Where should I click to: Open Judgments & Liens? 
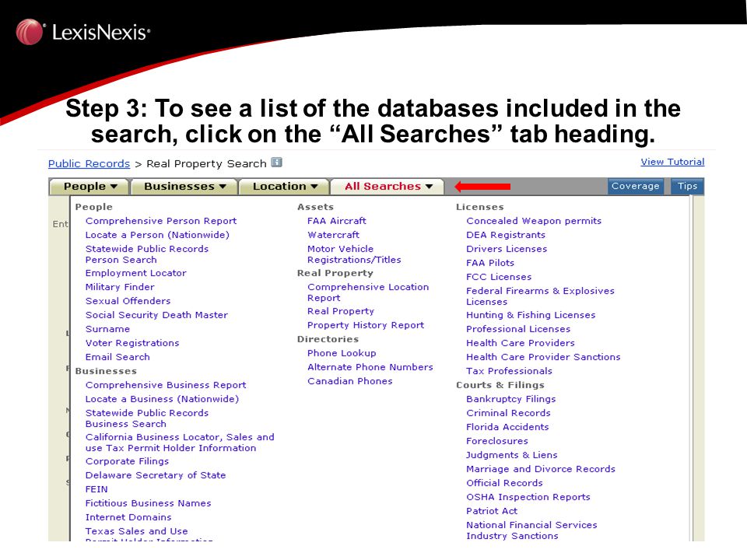pos(512,455)
